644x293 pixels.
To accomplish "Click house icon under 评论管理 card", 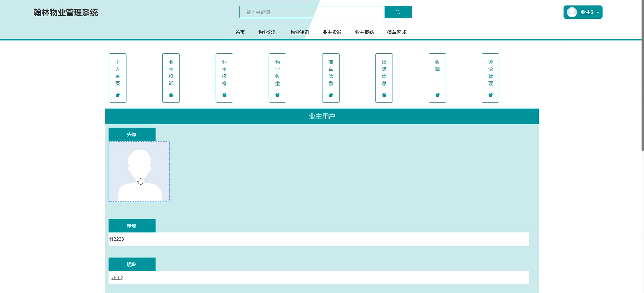I will point(490,95).
